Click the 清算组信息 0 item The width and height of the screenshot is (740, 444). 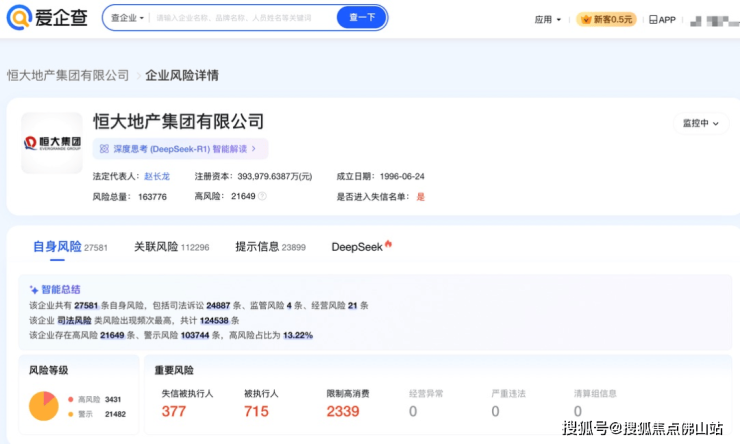[595, 404]
